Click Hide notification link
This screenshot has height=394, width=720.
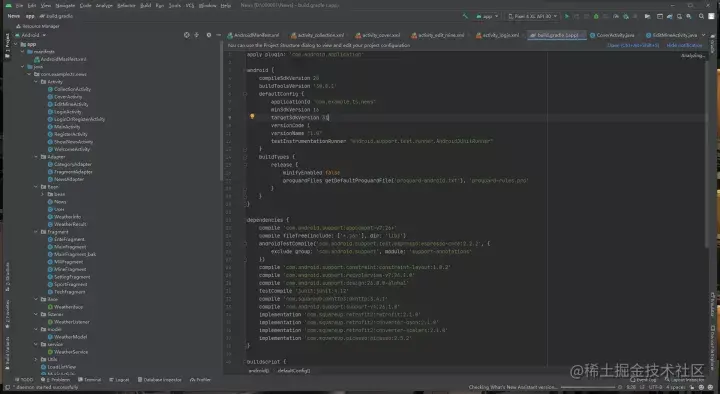[x=684, y=45]
